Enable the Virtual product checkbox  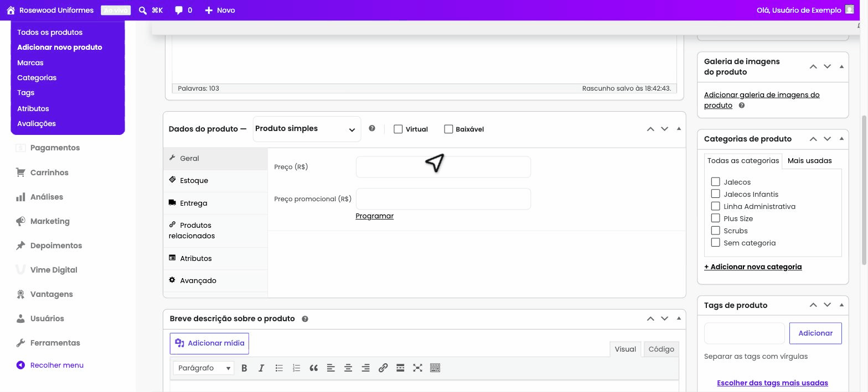pyautogui.click(x=398, y=129)
